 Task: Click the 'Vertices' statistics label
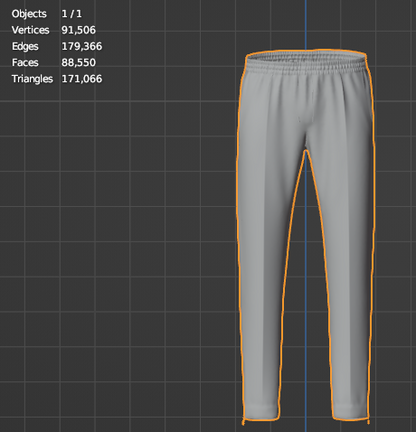coord(30,30)
